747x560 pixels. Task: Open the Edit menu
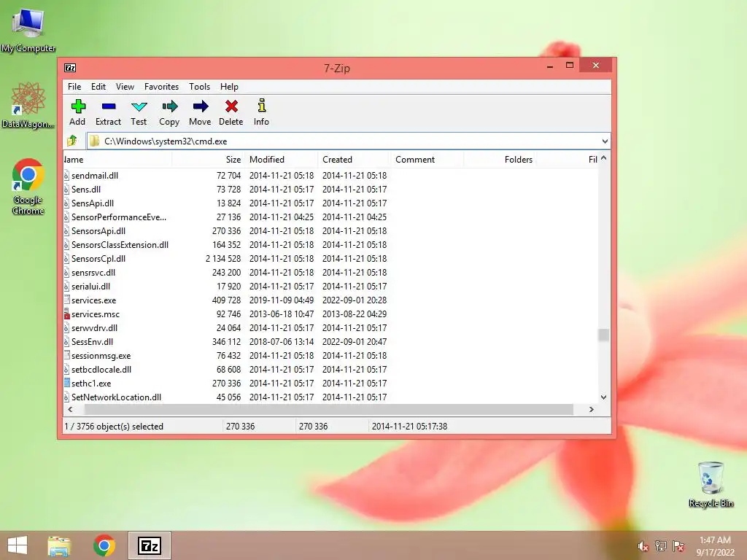point(98,87)
